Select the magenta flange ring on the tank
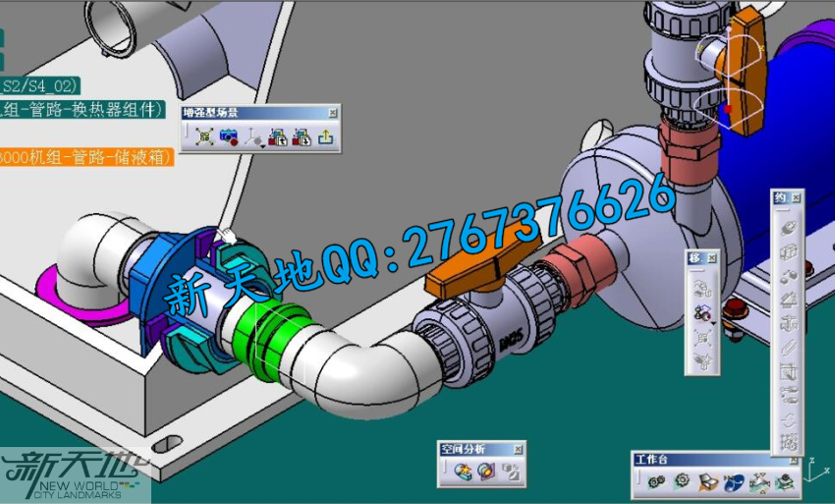 [80, 296]
